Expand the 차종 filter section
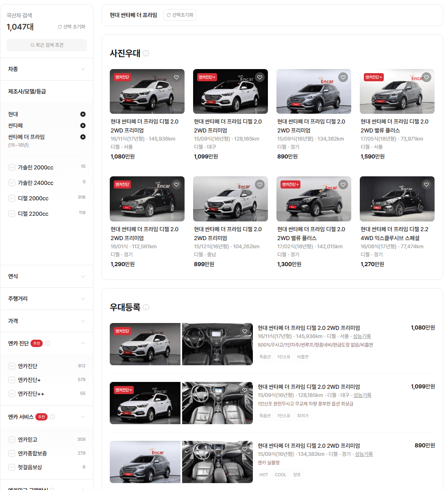 [x=47, y=69]
